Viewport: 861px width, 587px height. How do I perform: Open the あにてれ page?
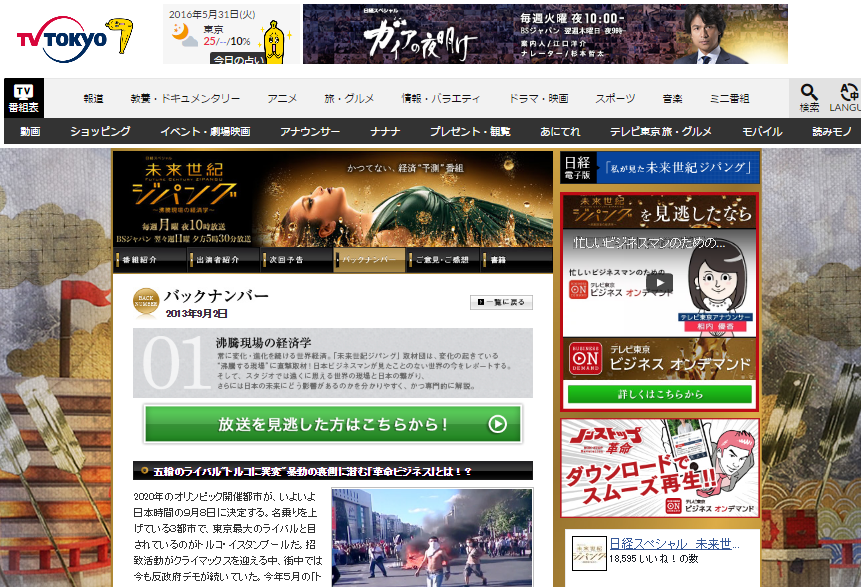click(x=560, y=131)
